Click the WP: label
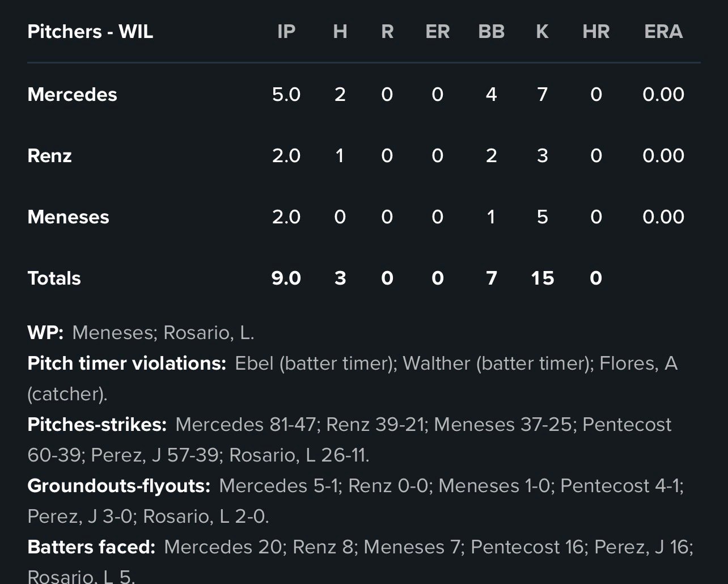The image size is (728, 584). click(x=45, y=332)
